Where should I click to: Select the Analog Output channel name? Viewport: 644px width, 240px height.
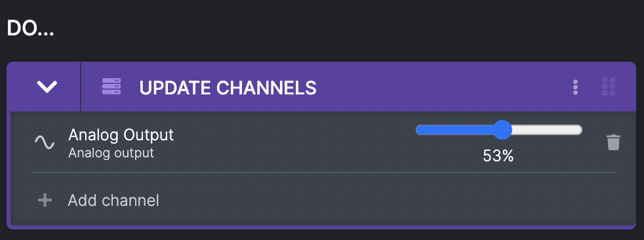tap(121, 135)
